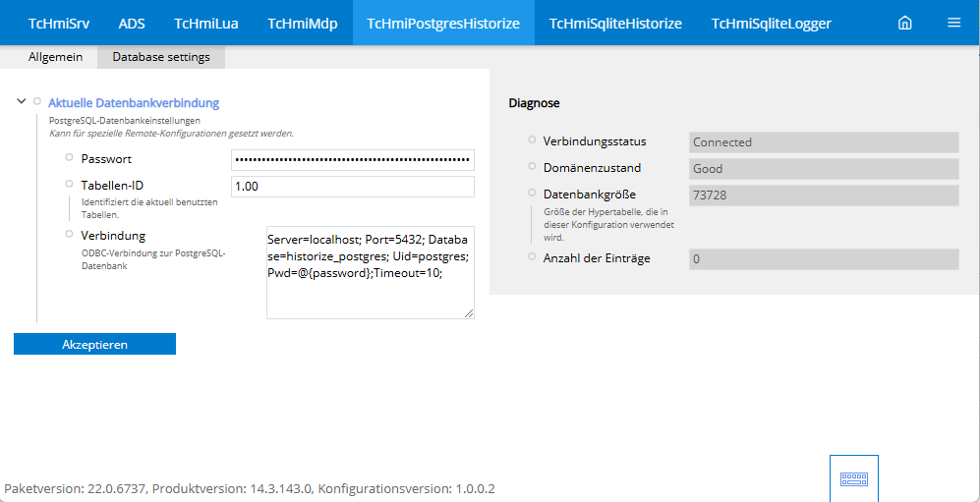Click into the Verbindung connection string textarea
980x502 pixels.
pyautogui.click(x=370, y=273)
